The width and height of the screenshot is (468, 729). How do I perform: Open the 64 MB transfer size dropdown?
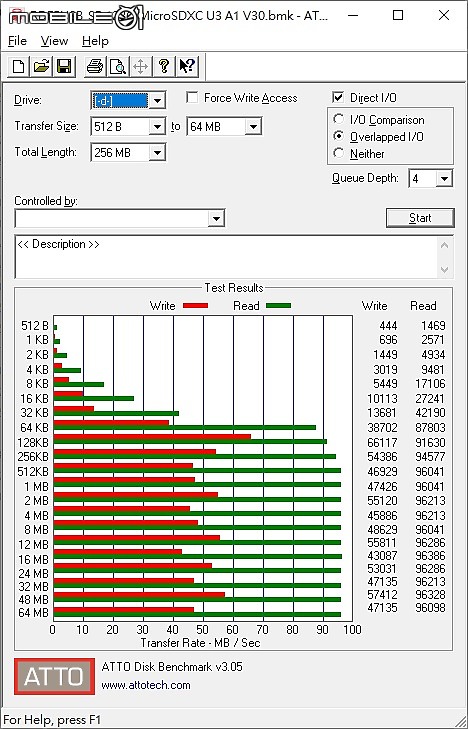[253, 126]
